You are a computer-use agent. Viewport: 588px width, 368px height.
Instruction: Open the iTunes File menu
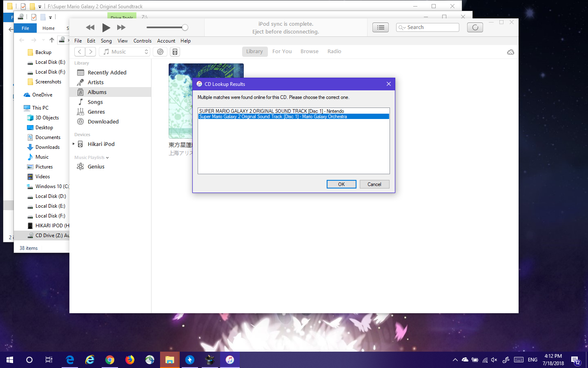(x=78, y=41)
